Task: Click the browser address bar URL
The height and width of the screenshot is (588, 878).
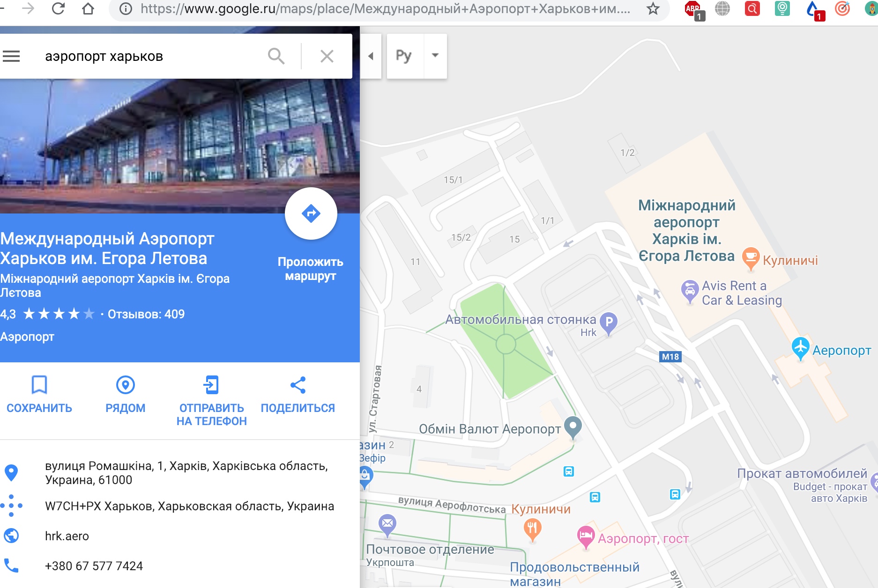Action: tap(385, 8)
